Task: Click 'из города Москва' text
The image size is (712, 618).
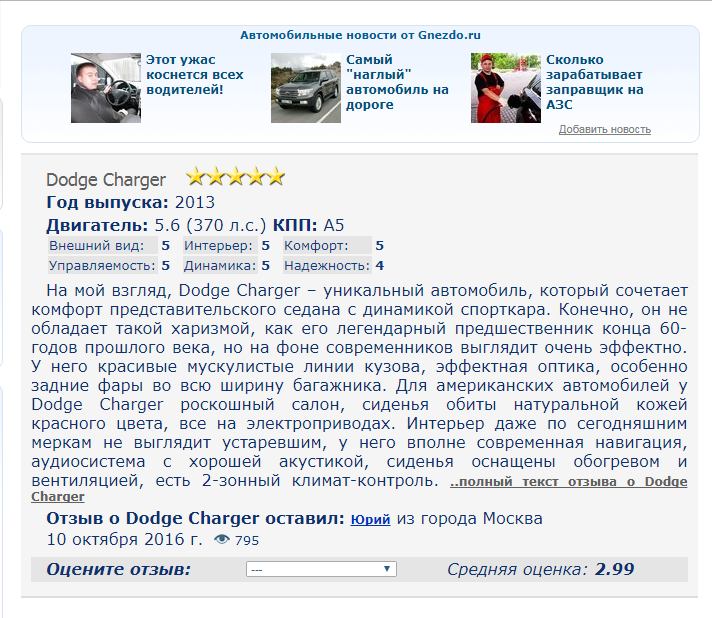Action: click(470, 519)
